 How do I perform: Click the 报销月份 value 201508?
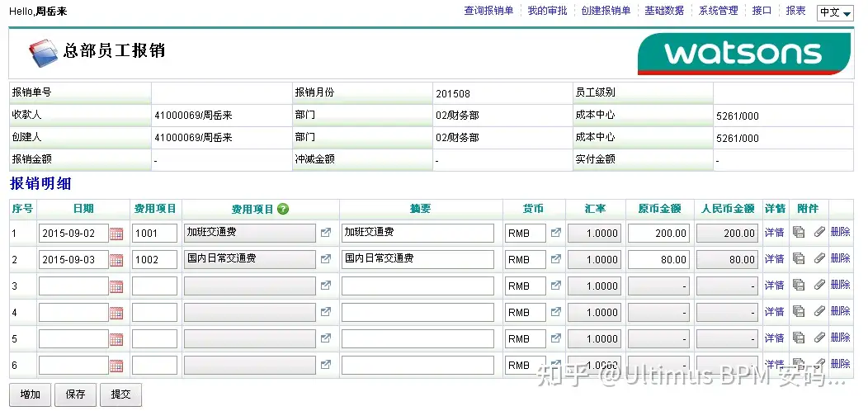pos(453,93)
